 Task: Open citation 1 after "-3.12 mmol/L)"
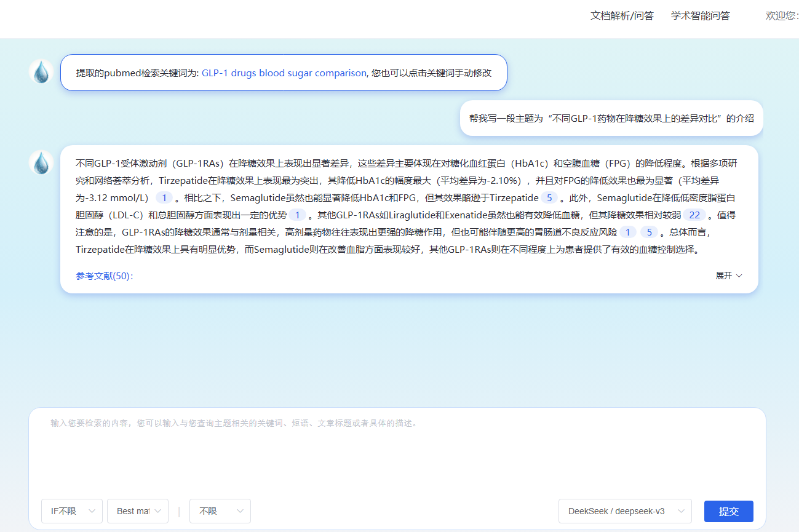tap(164, 198)
